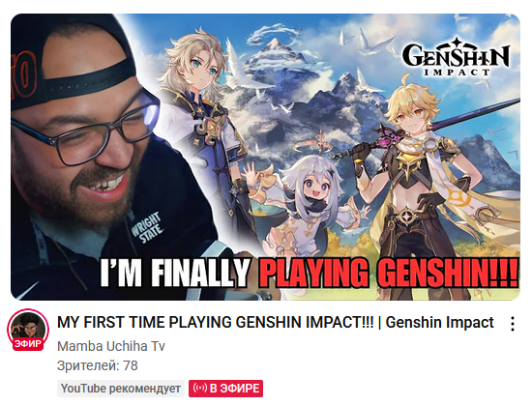
Task: Click the white I'M FINALLY thumbnail text
Action: tap(174, 273)
